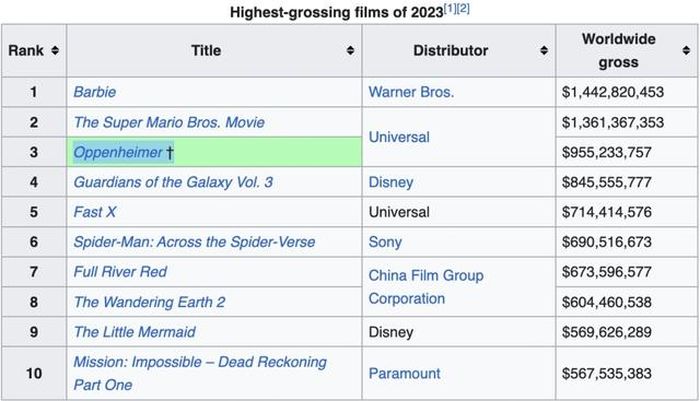Open the Full River Red link
Image resolution: width=700 pixels, height=401 pixels.
pyautogui.click(x=120, y=272)
